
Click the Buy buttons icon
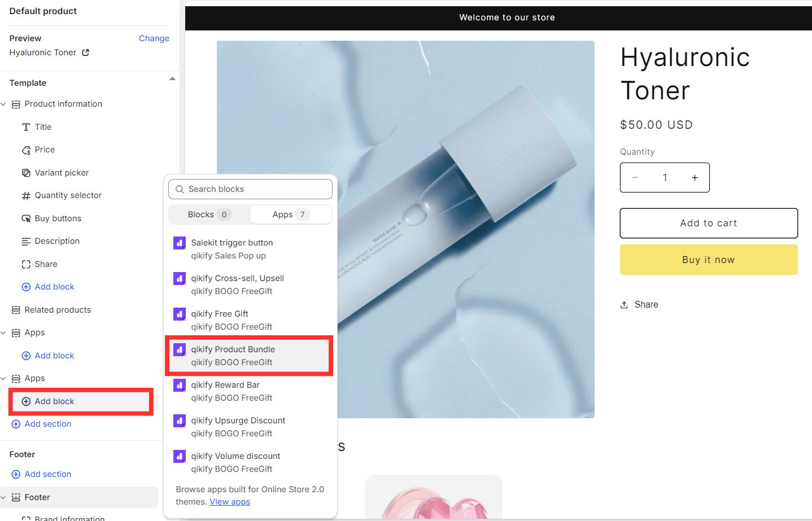(26, 218)
